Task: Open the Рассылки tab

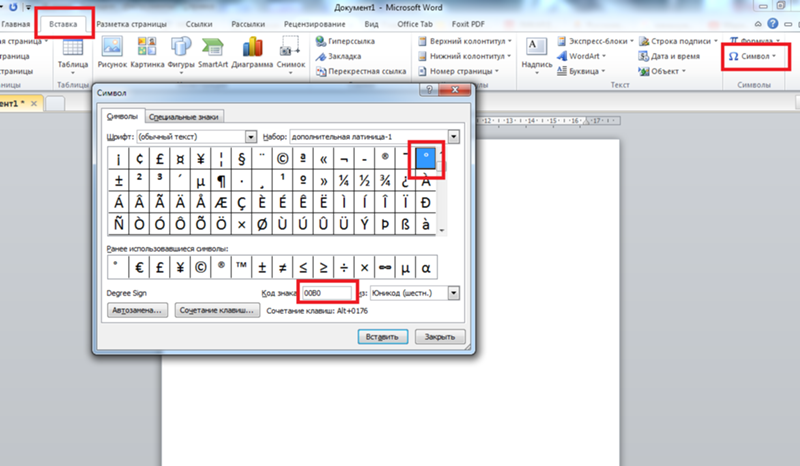Action: coord(248,24)
